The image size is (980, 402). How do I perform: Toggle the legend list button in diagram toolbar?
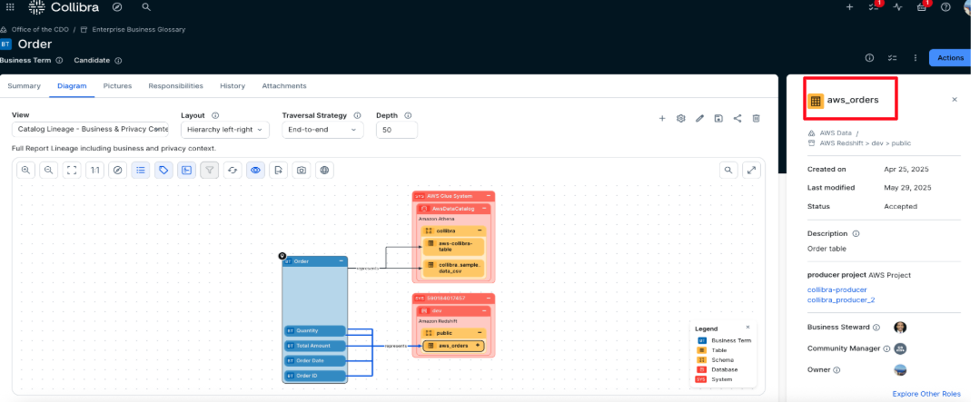(x=141, y=169)
